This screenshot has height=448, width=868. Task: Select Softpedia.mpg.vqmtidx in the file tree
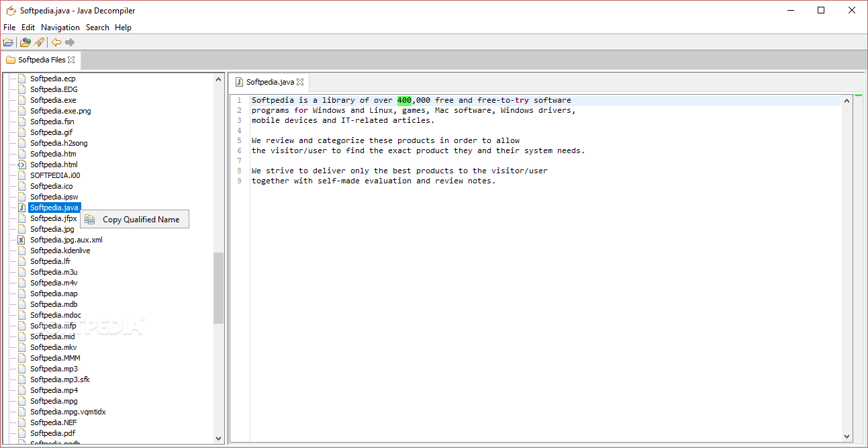[68, 412]
